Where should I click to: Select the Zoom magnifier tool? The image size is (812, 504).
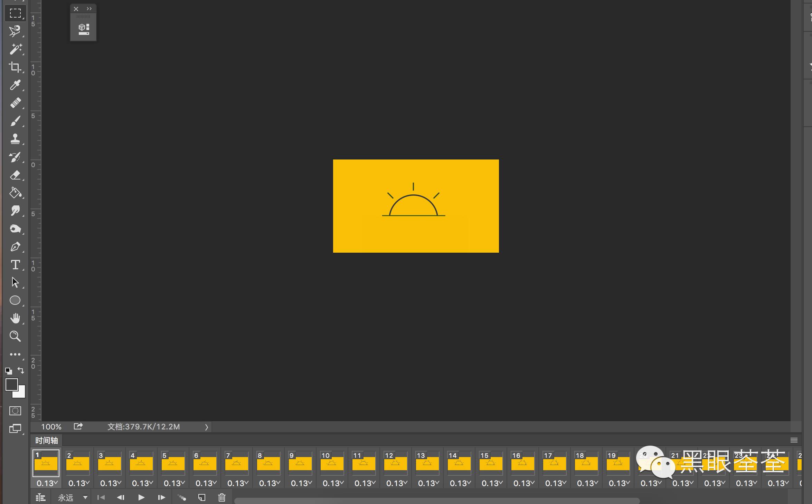[15, 337]
